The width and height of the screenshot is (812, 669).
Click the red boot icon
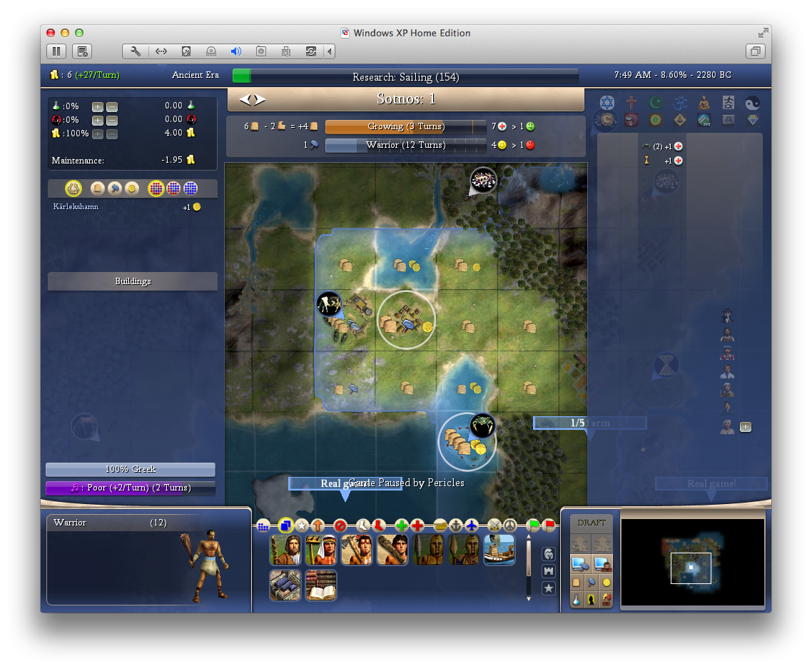coord(379,526)
